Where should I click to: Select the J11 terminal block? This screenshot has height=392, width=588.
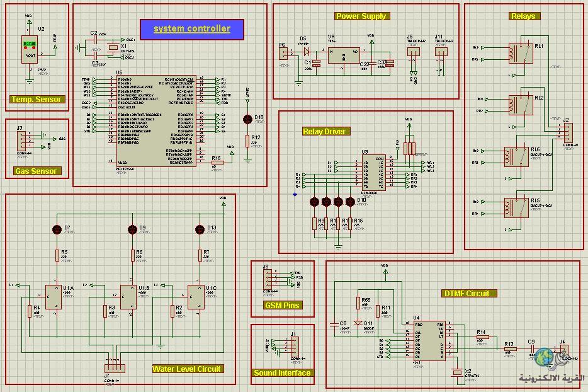[x=441, y=52]
